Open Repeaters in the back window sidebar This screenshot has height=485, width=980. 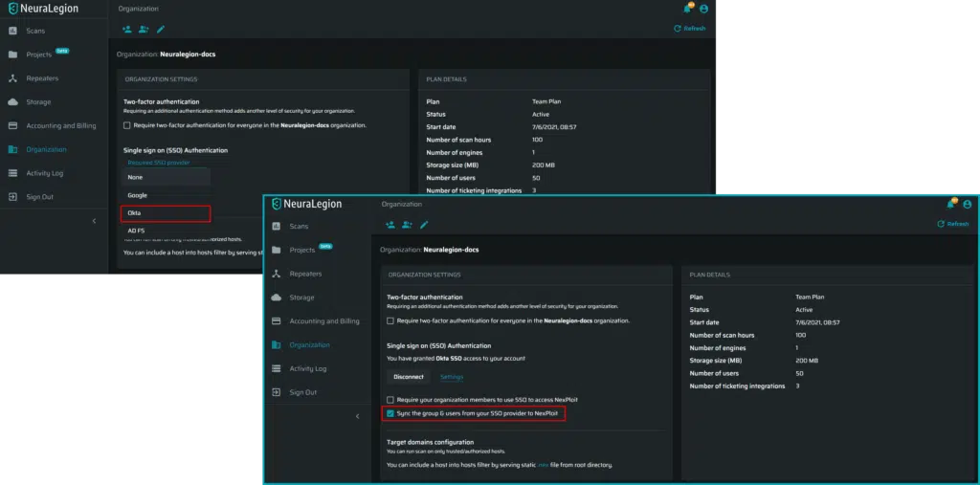(x=42, y=78)
